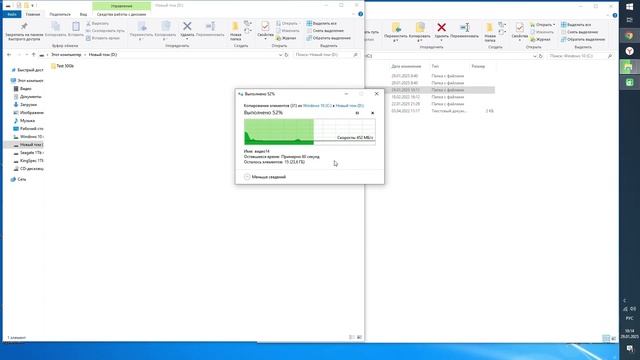Refresh the left Explorer window
This screenshot has width=640, height=360.
click(x=287, y=55)
